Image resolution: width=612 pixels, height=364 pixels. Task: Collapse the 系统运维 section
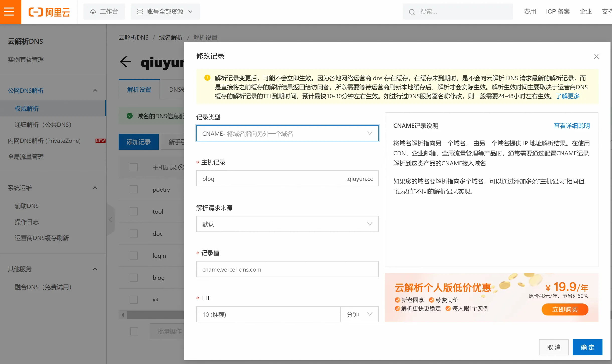(95, 188)
